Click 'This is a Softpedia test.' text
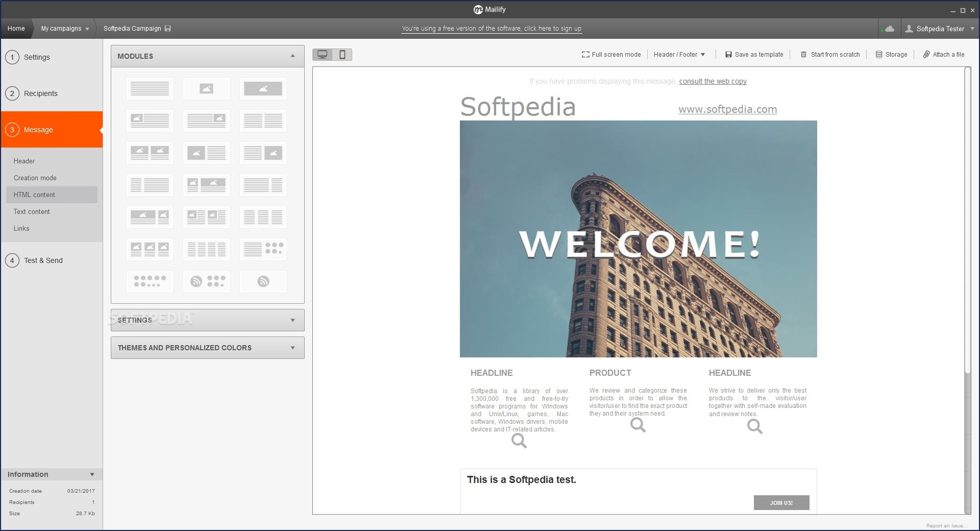Screen dimensions: 980x531 click(521, 479)
